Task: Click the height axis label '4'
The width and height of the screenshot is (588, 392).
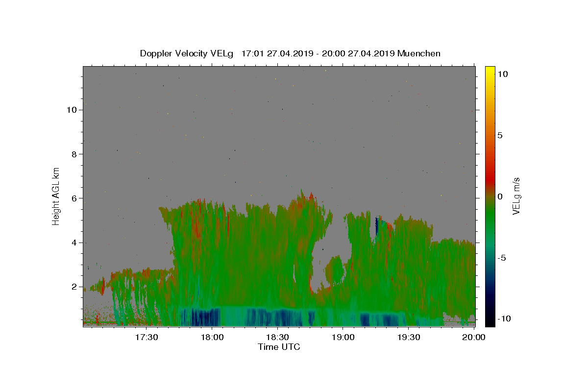Action: coord(74,243)
